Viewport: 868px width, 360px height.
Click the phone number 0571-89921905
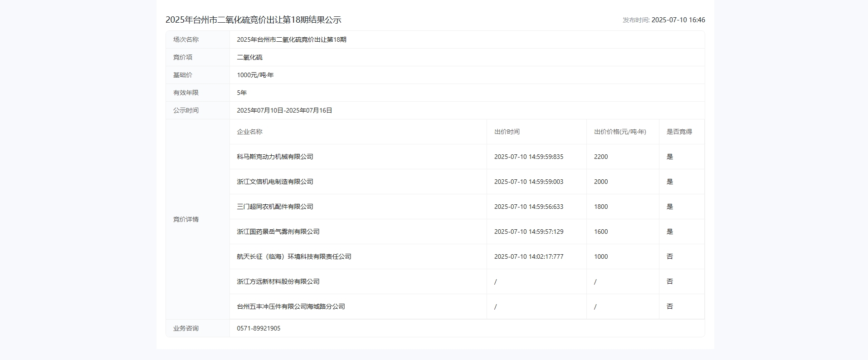tap(258, 328)
